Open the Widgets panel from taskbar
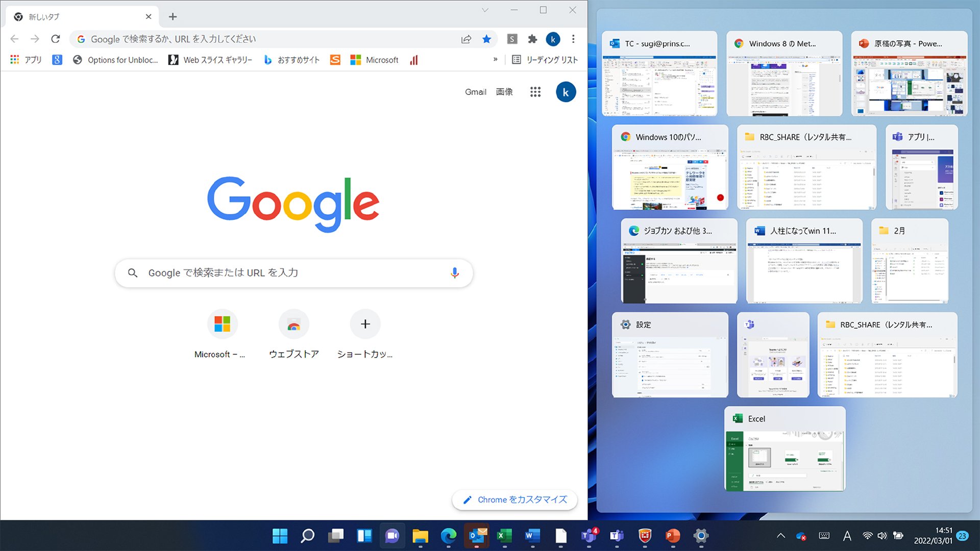Viewport: 980px width, 551px height. tap(364, 536)
